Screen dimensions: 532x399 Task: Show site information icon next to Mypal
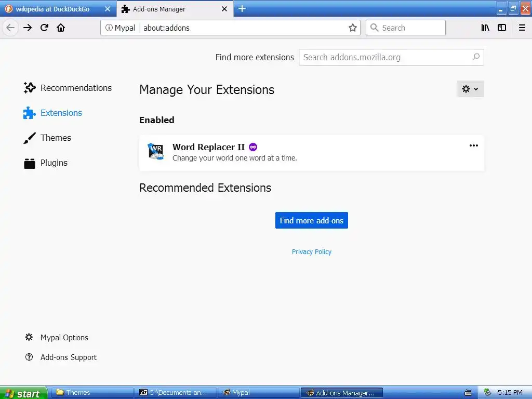click(x=109, y=28)
